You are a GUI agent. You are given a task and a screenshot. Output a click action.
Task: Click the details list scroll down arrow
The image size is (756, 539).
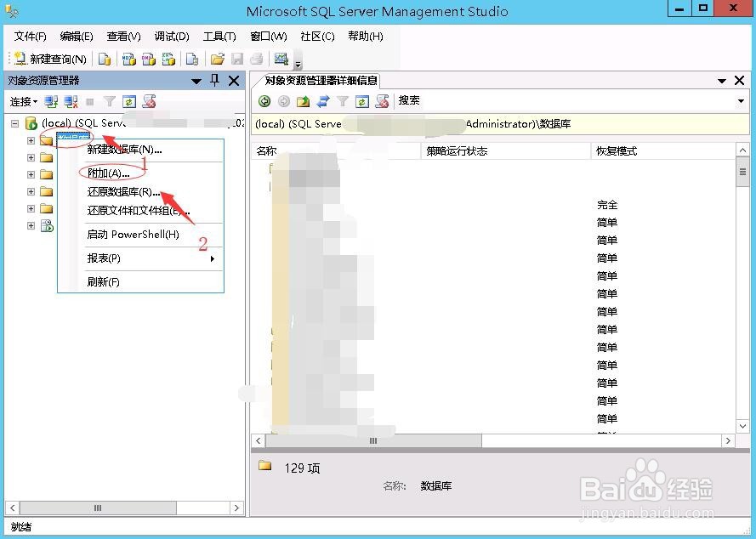click(742, 426)
